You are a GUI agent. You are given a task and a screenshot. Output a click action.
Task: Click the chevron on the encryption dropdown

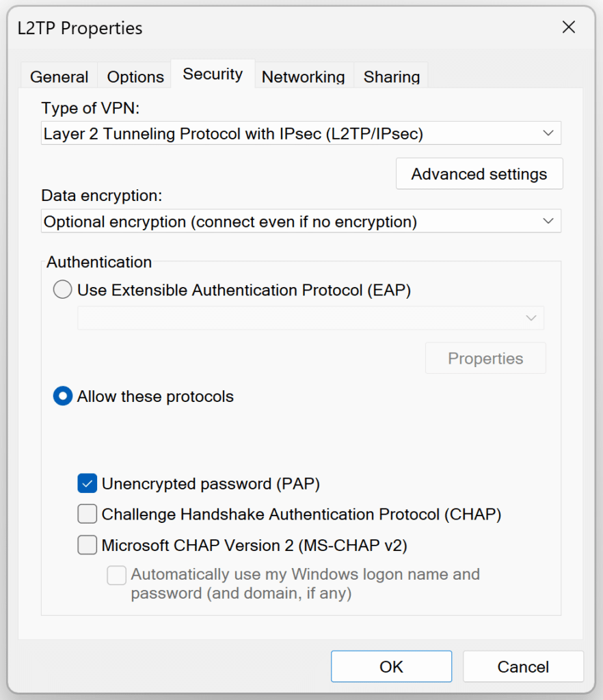tap(547, 221)
